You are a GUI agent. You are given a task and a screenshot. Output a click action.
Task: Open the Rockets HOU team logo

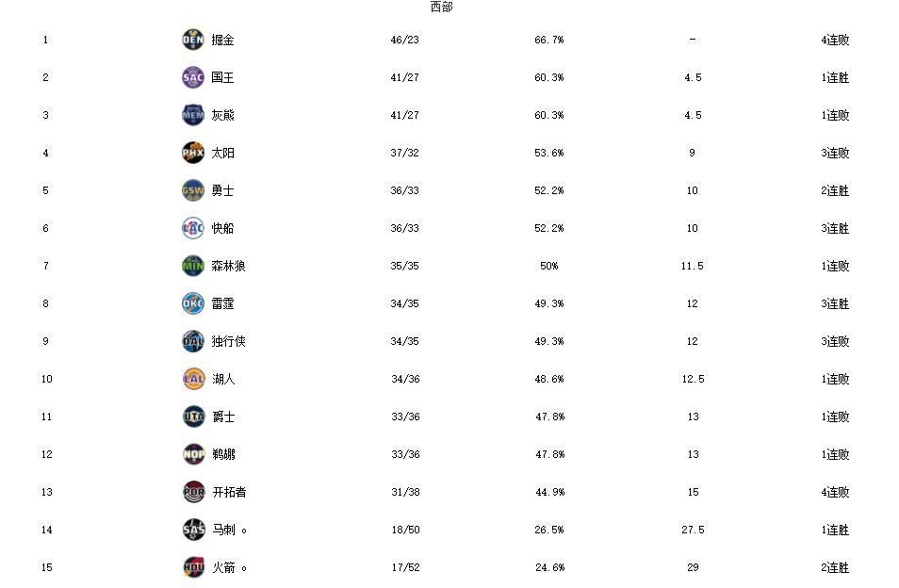[192, 567]
